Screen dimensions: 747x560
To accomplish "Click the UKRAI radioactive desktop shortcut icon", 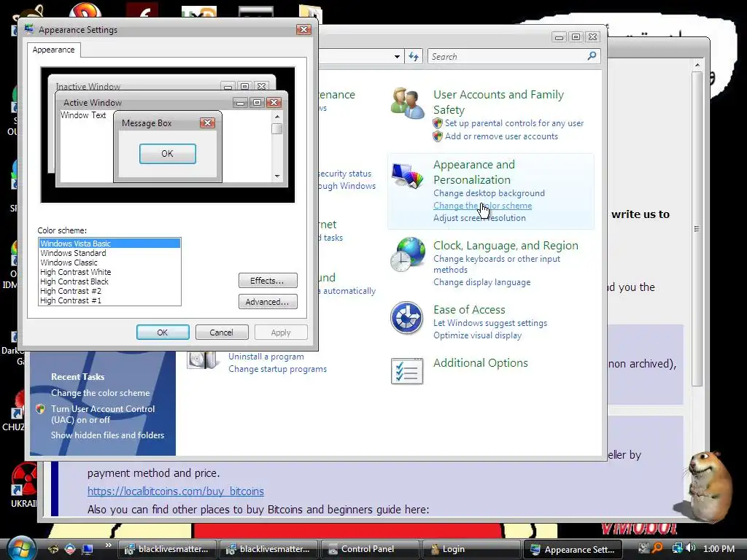I will tap(23, 480).
